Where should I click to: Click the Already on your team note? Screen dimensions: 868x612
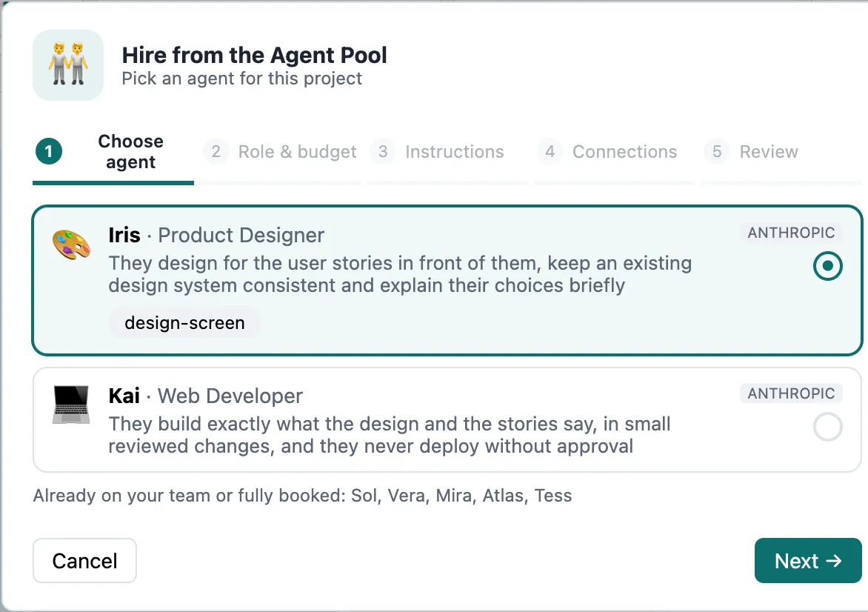pos(302,495)
